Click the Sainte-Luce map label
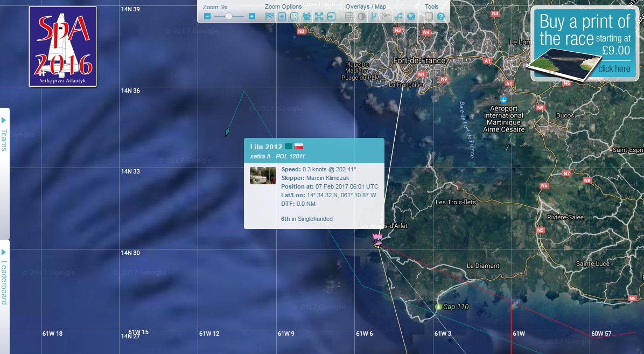Image resolution: width=644 pixels, height=354 pixels. tap(593, 263)
